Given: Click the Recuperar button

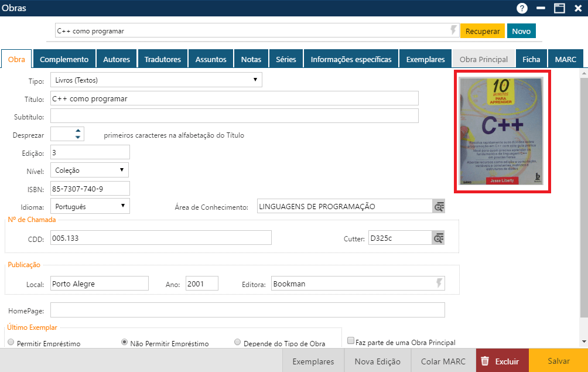Looking at the screenshot, I should 482,30.
